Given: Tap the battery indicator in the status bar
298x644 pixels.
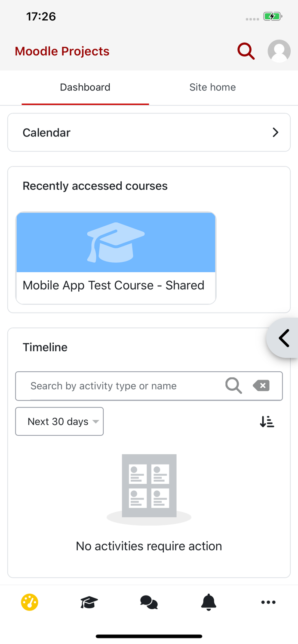Looking at the screenshot, I should (x=271, y=16).
